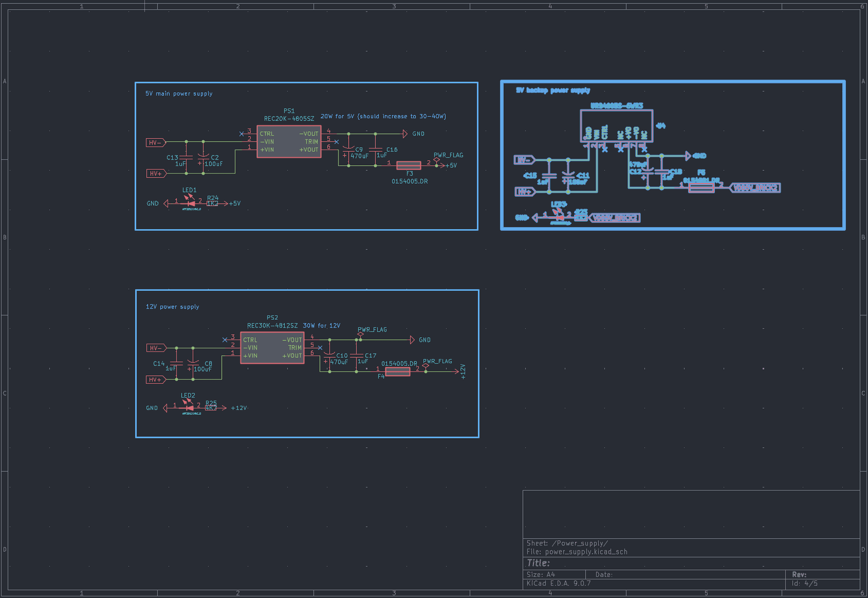Select '30W for 12V' note text

(322, 326)
